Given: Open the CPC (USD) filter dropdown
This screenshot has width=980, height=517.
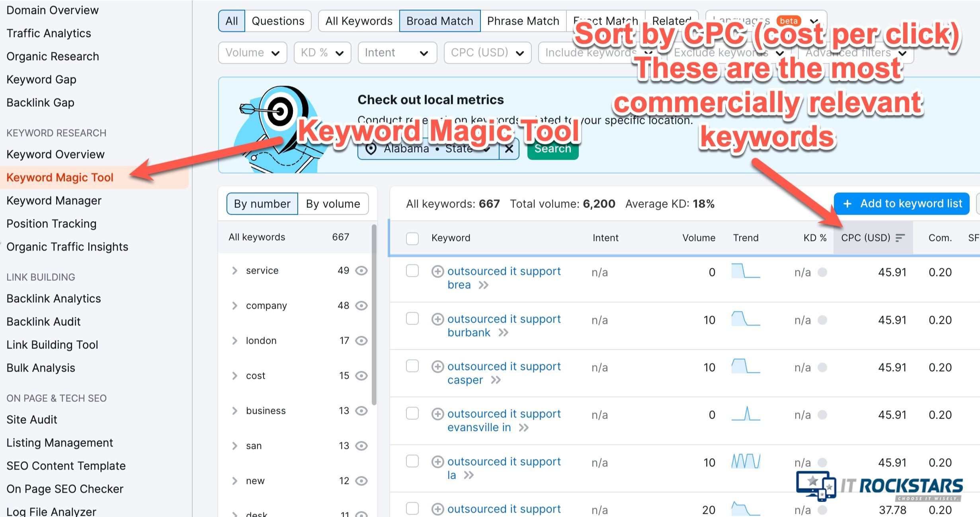Looking at the screenshot, I should coord(488,53).
